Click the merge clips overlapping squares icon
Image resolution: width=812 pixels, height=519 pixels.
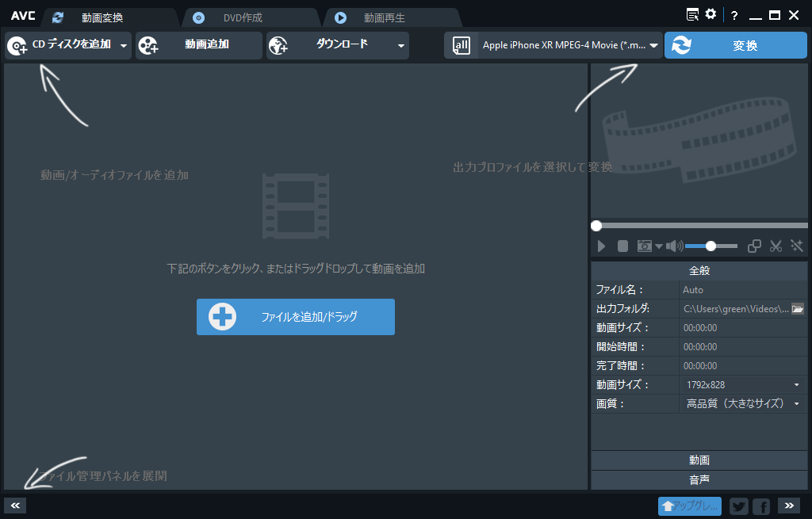[755, 246]
